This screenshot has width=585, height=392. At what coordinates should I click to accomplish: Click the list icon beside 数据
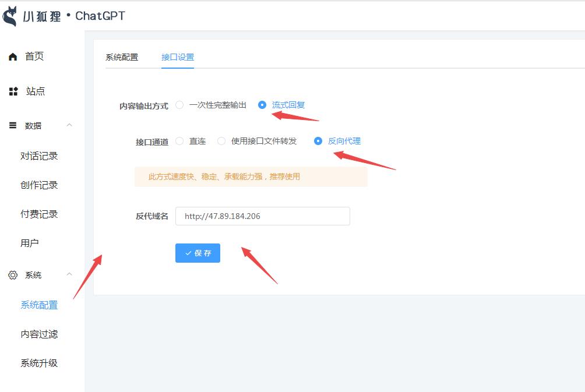[13, 125]
